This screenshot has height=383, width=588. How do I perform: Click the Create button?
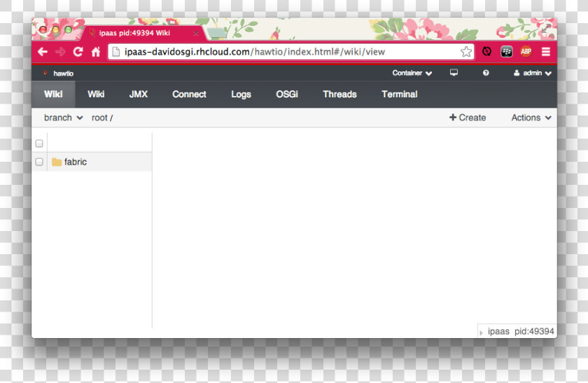point(468,118)
